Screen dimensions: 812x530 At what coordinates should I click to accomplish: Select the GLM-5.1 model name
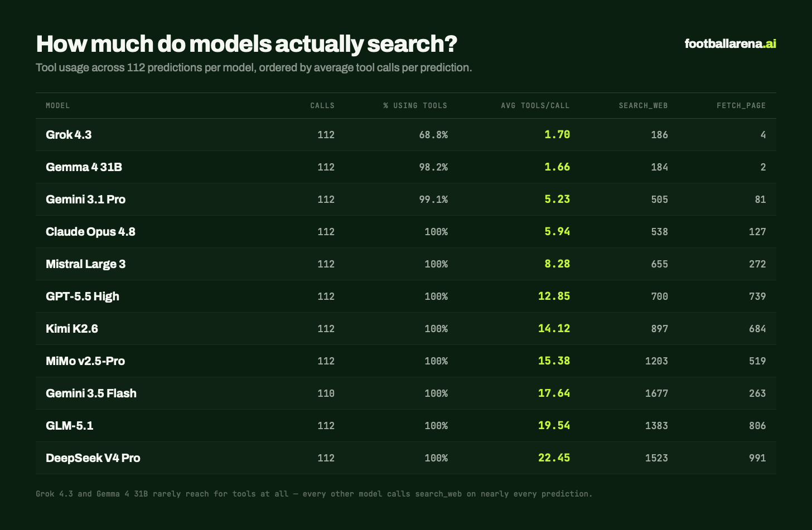point(70,426)
